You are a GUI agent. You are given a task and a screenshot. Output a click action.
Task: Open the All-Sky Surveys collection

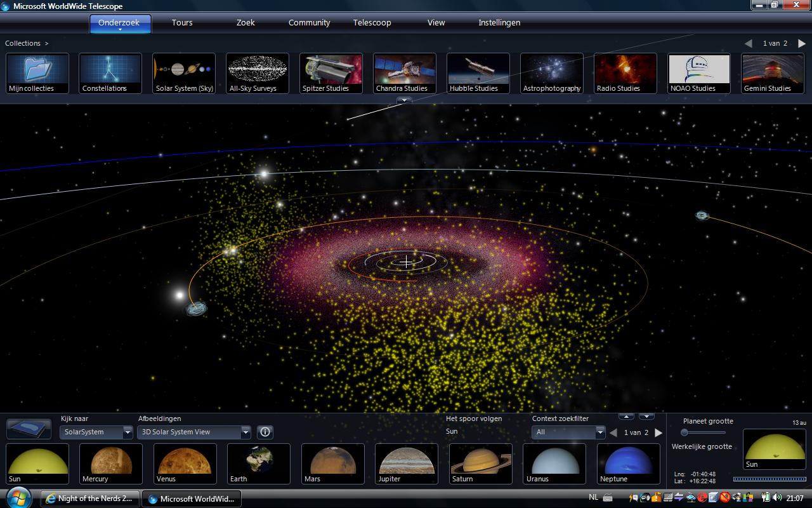click(258, 74)
